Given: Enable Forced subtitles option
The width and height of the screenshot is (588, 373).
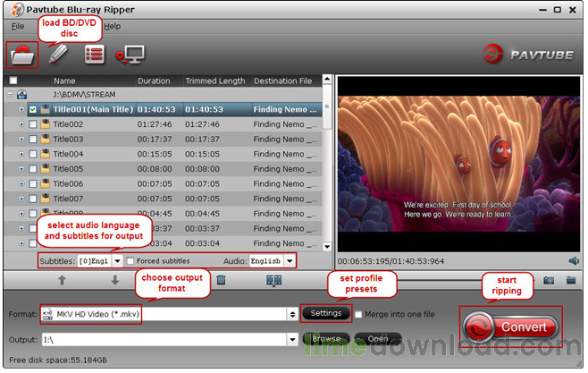Looking at the screenshot, I should point(130,261).
